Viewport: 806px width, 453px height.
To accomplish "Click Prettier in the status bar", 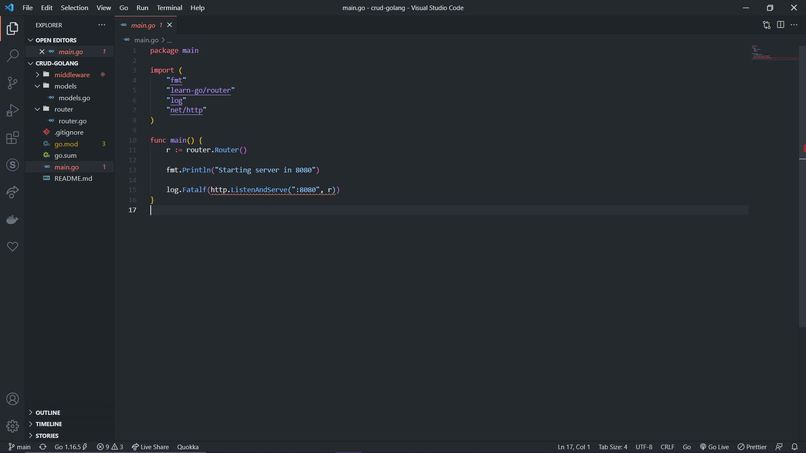I will [752, 447].
